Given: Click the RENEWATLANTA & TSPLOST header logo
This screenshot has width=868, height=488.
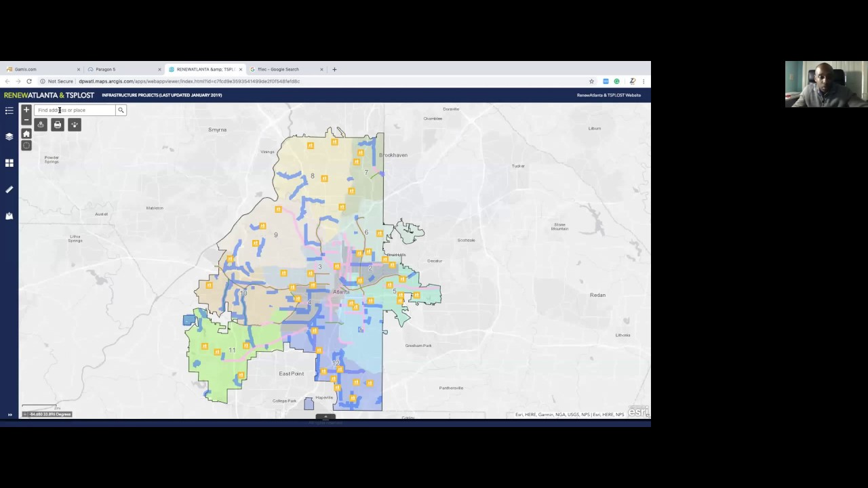Looking at the screenshot, I should (x=49, y=96).
